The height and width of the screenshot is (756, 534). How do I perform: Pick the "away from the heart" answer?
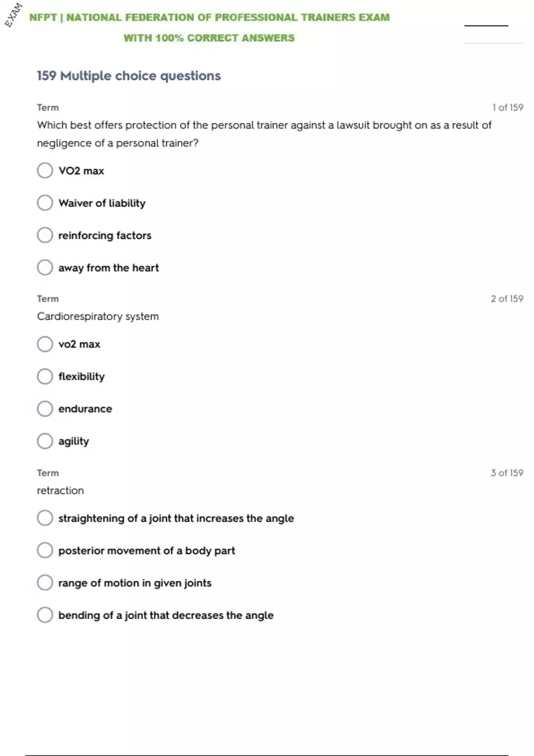pos(45,268)
